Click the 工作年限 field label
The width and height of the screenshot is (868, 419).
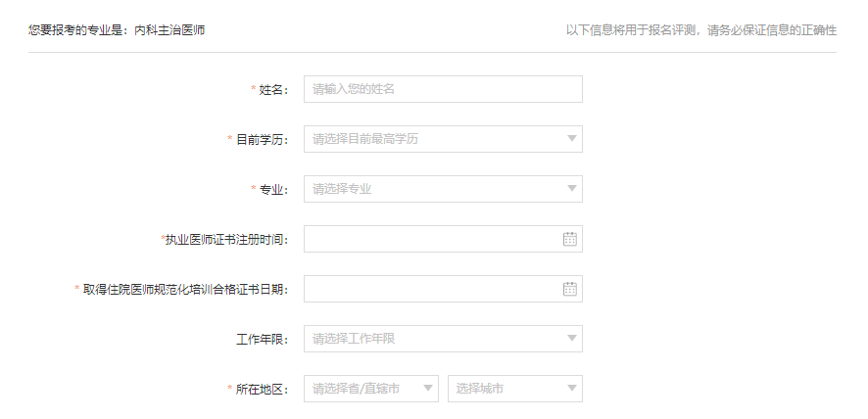tap(262, 340)
